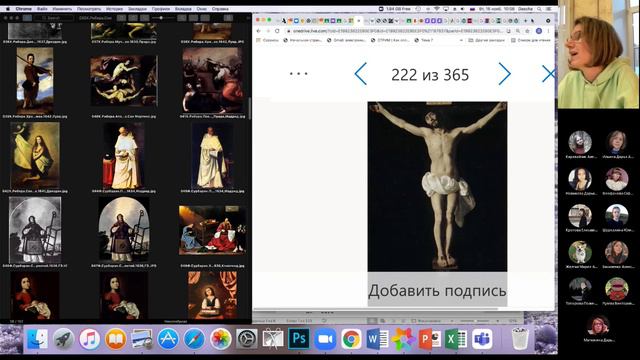Open Music app in the Dock
640x360 pixels.
pyautogui.click(x=89, y=339)
